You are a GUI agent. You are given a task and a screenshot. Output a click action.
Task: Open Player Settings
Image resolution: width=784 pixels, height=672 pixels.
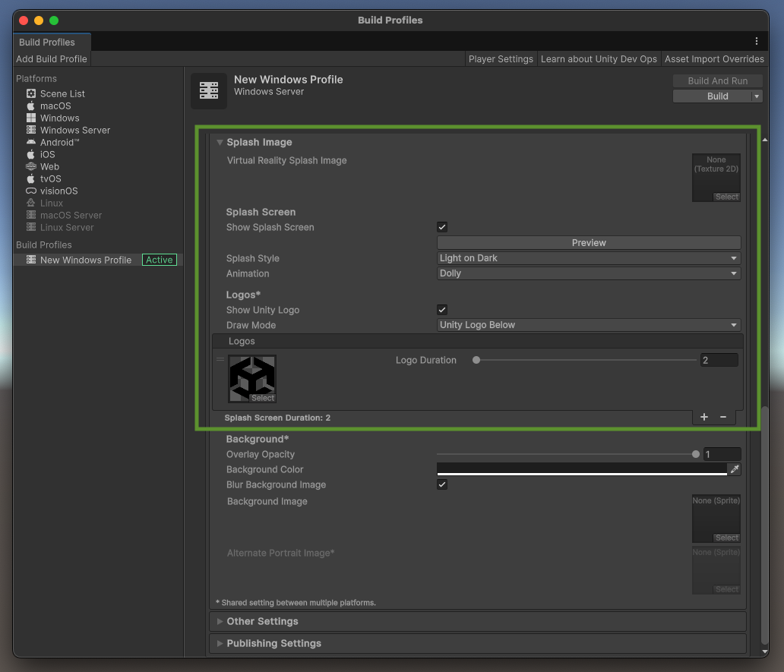(x=501, y=58)
